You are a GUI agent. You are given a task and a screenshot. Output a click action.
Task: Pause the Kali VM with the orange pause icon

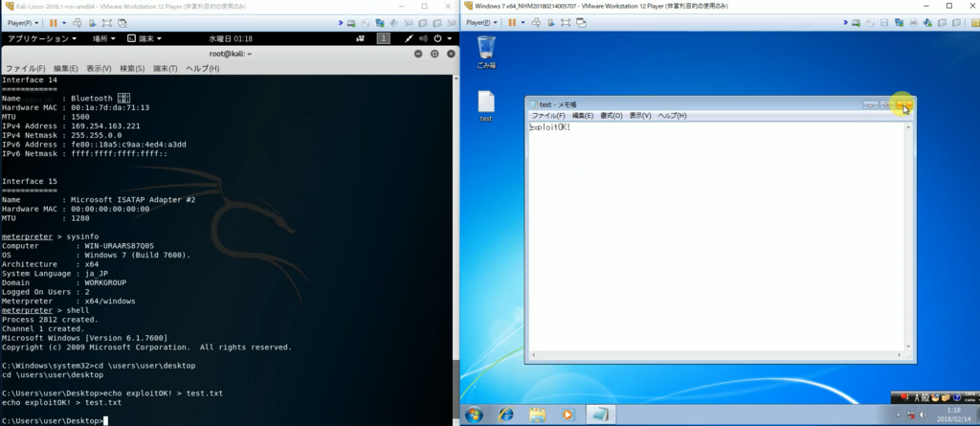[54, 23]
